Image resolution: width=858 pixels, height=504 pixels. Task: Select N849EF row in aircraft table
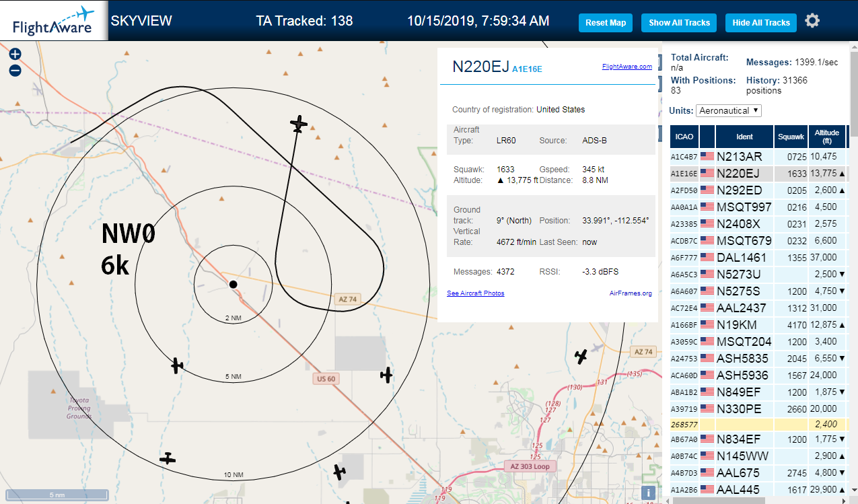coord(758,392)
